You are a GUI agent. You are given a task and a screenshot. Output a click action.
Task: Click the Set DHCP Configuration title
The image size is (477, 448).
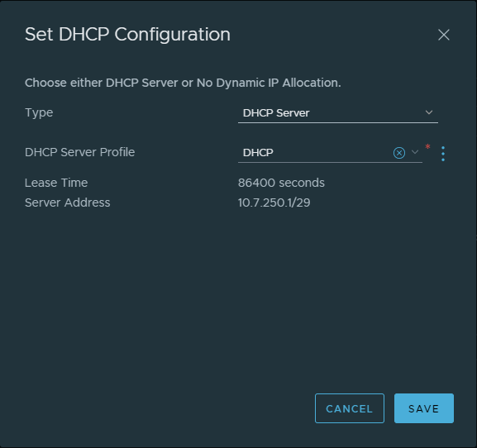127,35
